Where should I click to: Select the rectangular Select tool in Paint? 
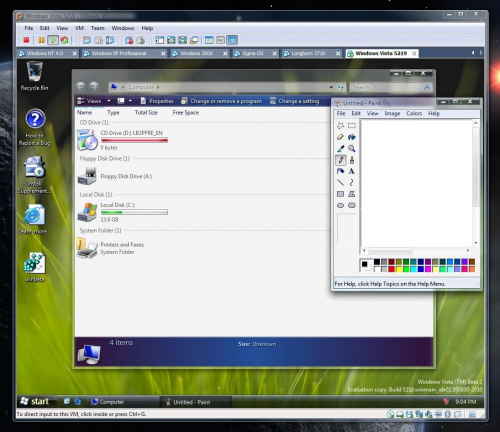(x=352, y=126)
